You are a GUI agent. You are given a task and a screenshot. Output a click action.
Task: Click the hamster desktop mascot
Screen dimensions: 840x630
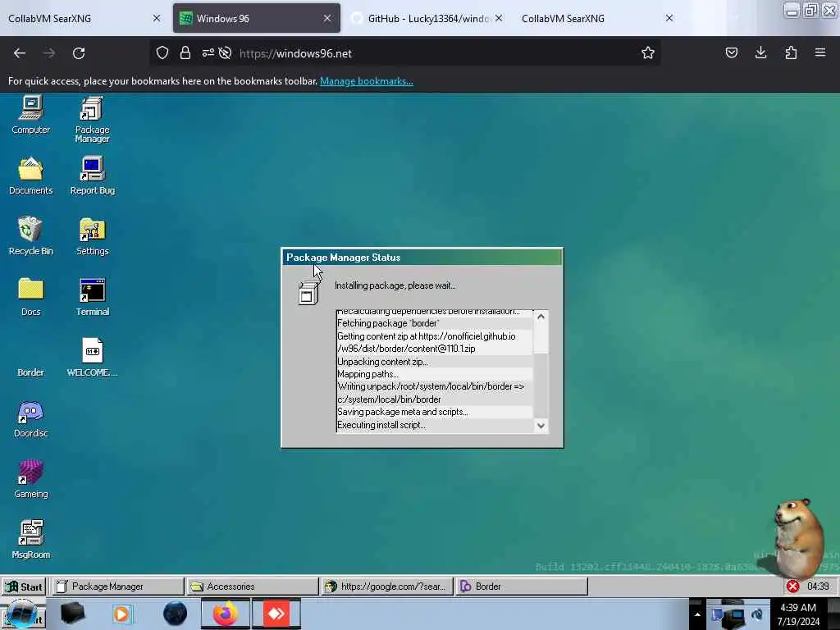[796, 537]
